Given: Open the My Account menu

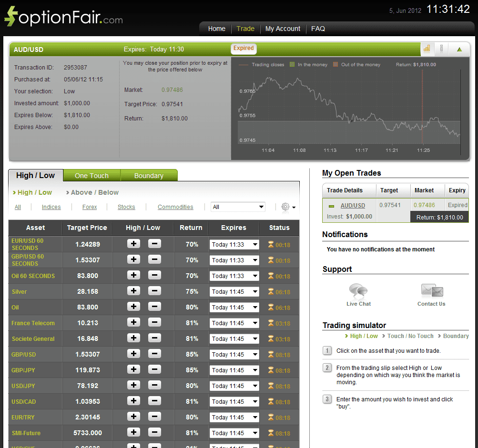Looking at the screenshot, I should (283, 29).
